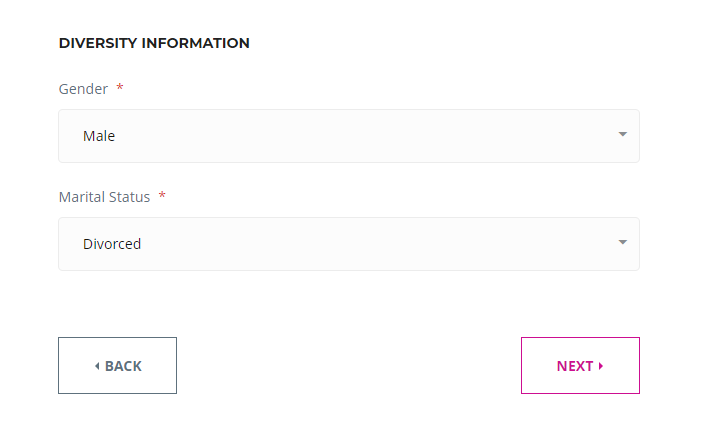Click the red asterisk beside Gender
This screenshot has height=428, width=720.
click(120, 89)
